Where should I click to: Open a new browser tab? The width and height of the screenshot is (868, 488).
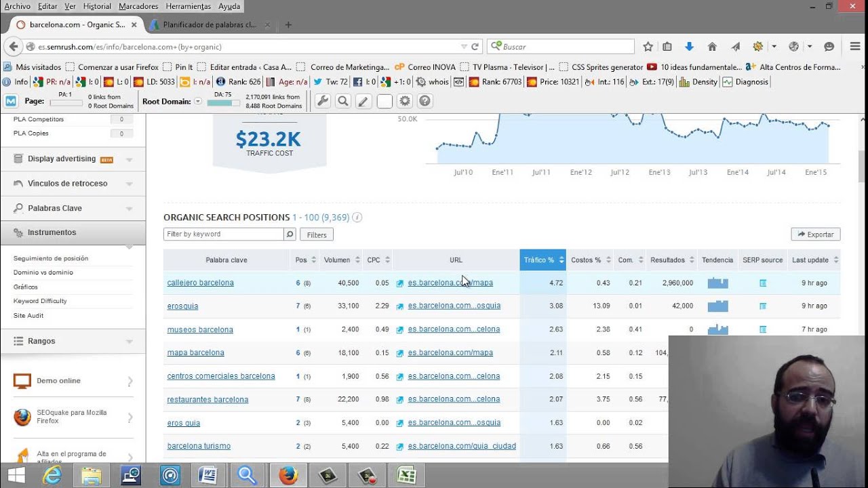click(288, 25)
